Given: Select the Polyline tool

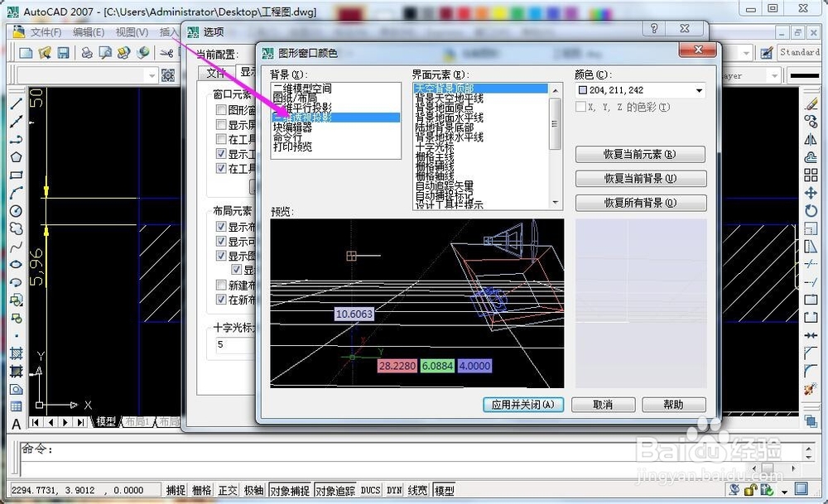Looking at the screenshot, I should (16, 139).
